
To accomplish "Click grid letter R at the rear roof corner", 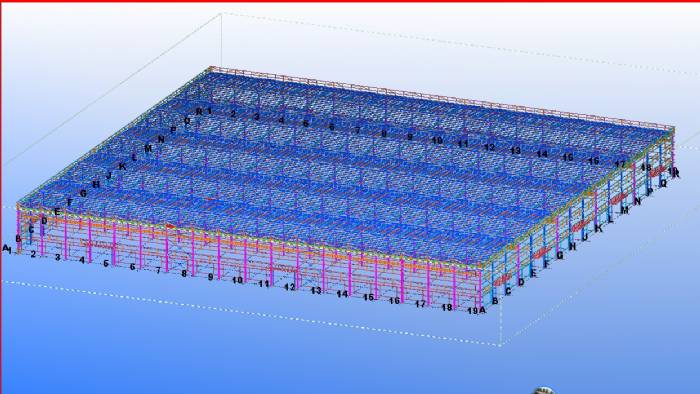I will (x=199, y=112).
